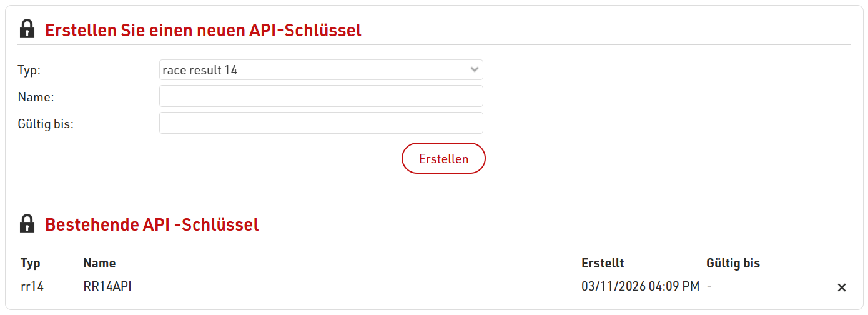Click the Gültig bis column header in the table
The height and width of the screenshot is (315, 868).
coord(733,263)
